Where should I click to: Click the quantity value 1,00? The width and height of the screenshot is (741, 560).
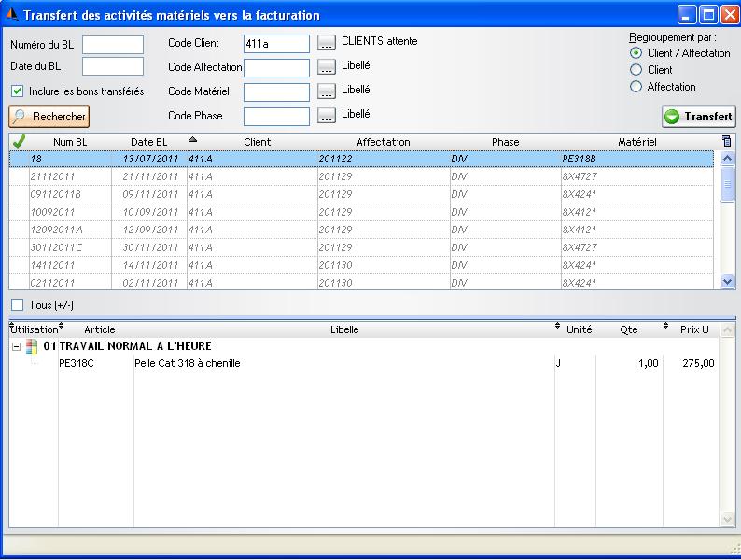click(x=648, y=363)
